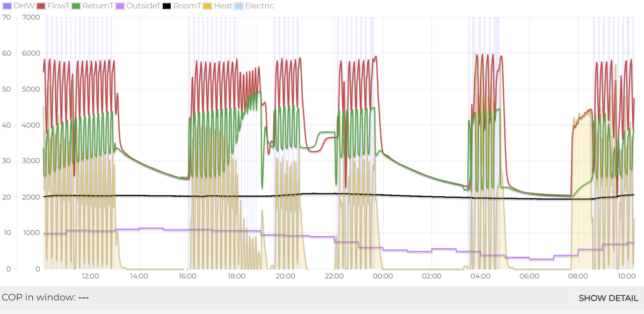Screen dimensions: 644x314
Task: Open the SHOW DETAIL panel
Action: (608, 298)
